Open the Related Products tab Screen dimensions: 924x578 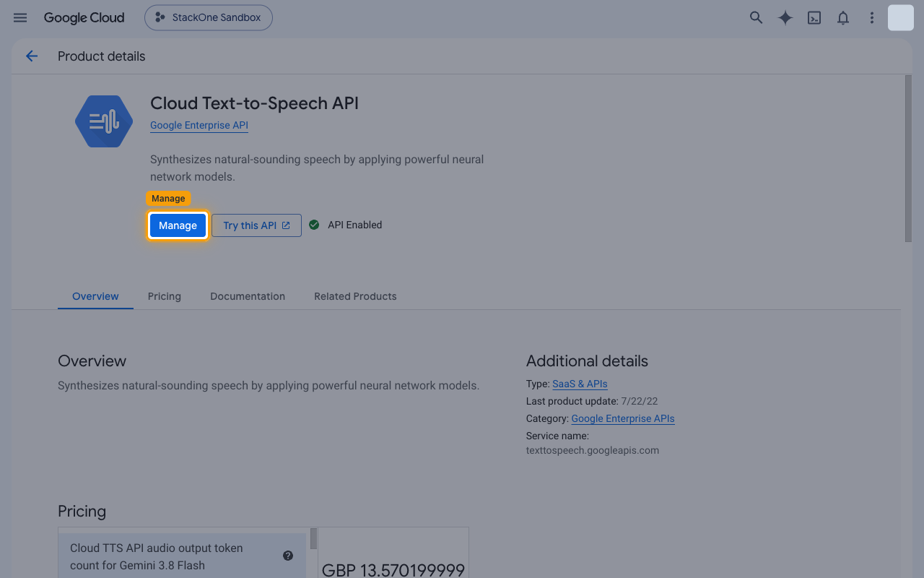tap(355, 296)
